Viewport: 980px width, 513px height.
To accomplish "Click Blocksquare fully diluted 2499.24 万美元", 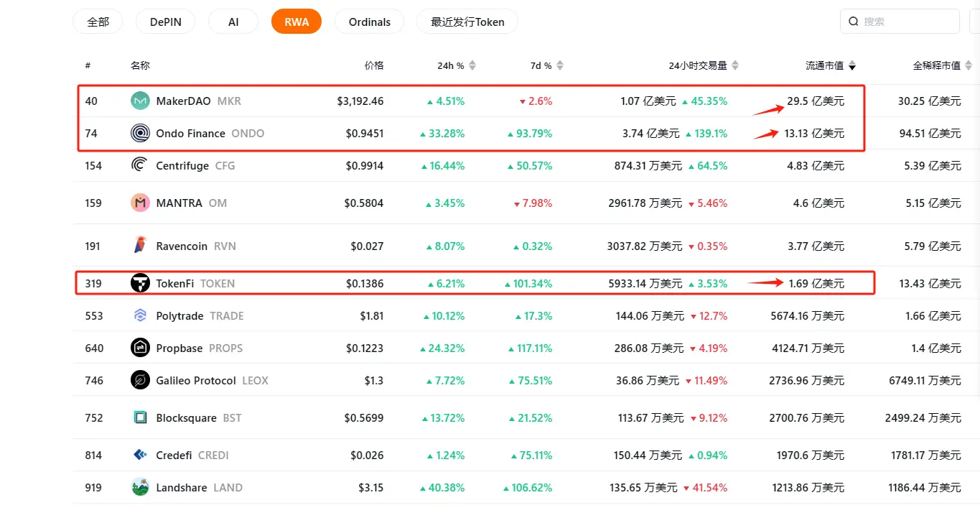I will point(924,417).
